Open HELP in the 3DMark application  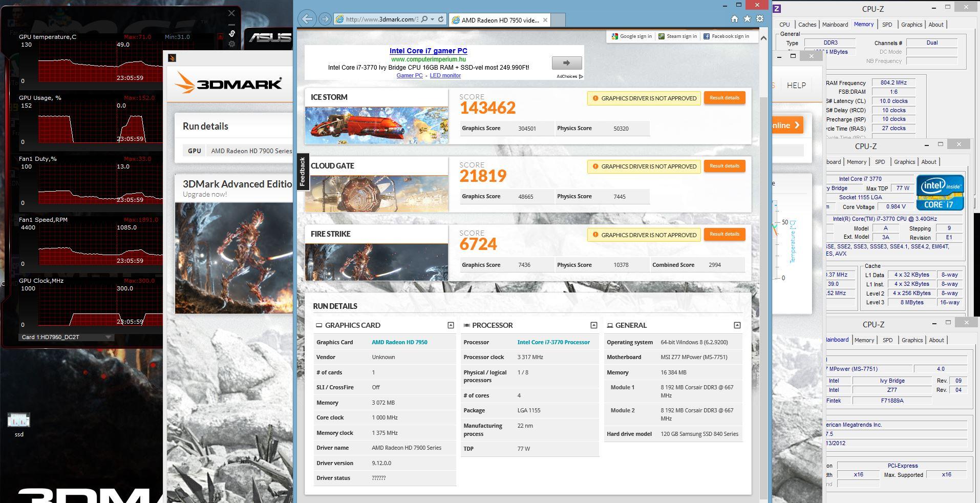(796, 86)
